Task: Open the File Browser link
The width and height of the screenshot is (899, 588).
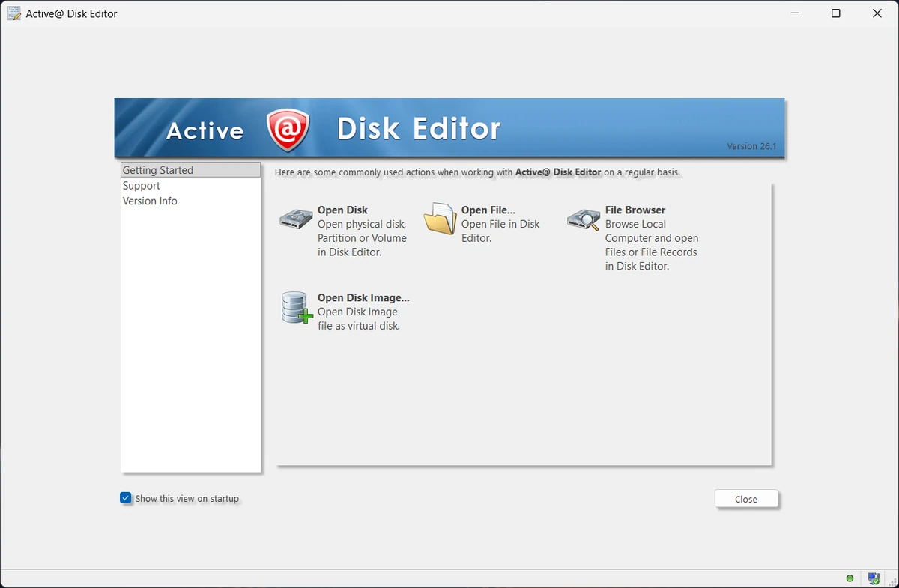Action: tap(635, 210)
